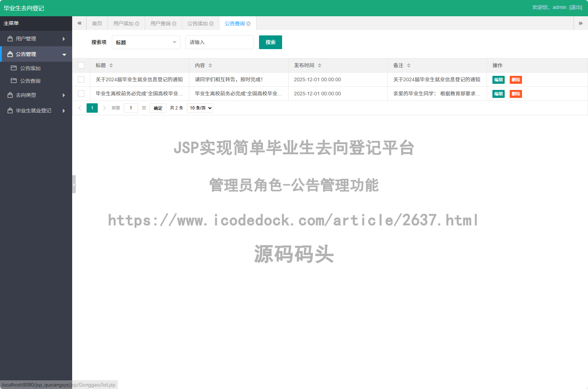Click the 公告添加 folder icon in sidebar
The width and height of the screenshot is (588, 389).
pyautogui.click(x=13, y=68)
